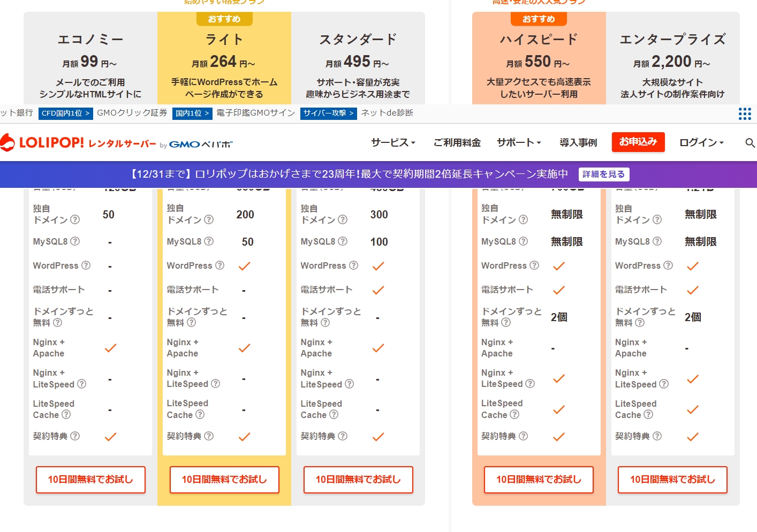757x532 pixels.
Task: Click help icon beside High-speed ドメインずっと無料
Action: coord(506,322)
